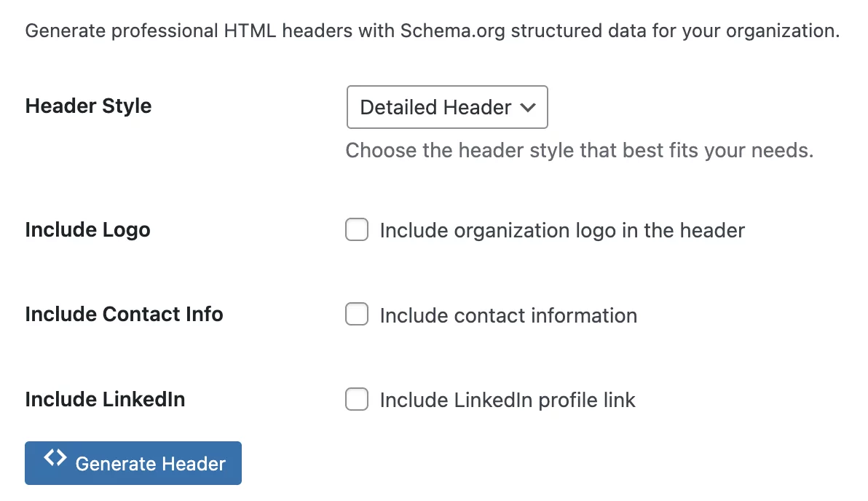Click the 'Include contact information' label text
Image resolution: width=868 pixels, height=501 pixels.
508,315
